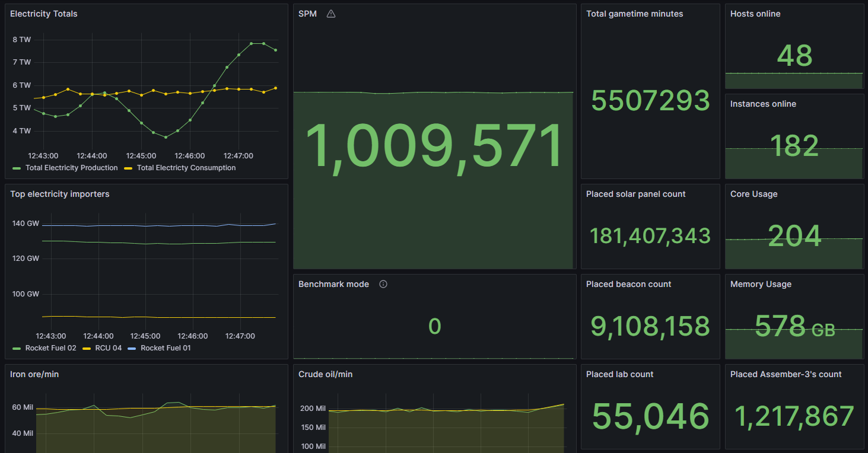Viewport: 868px width, 453px height.
Task: Click the SPM panel warning triangle icon
Action: (x=331, y=14)
